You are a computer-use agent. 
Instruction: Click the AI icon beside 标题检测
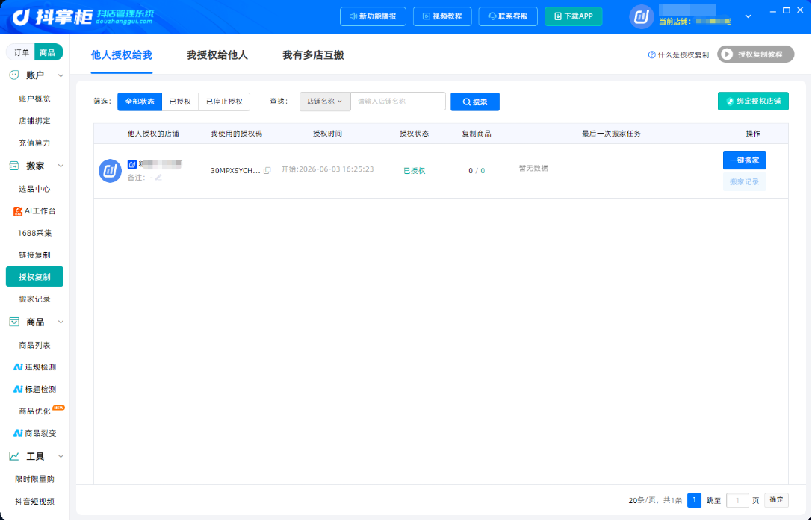18,389
